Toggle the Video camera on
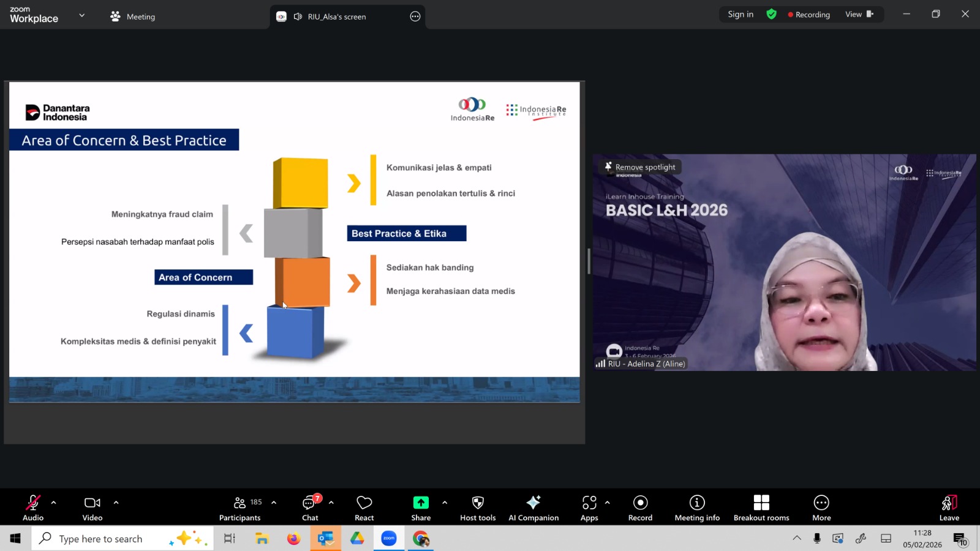 pyautogui.click(x=92, y=508)
